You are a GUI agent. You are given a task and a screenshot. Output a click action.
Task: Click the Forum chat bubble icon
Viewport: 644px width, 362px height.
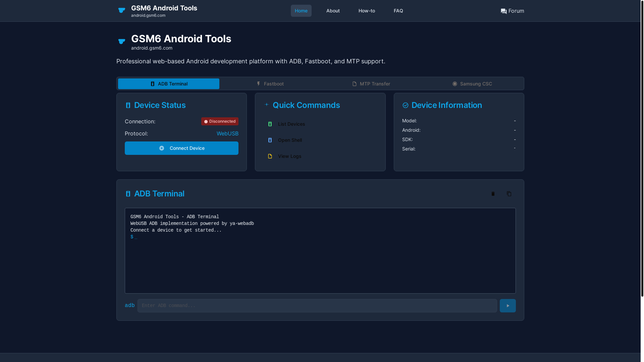pyautogui.click(x=504, y=11)
